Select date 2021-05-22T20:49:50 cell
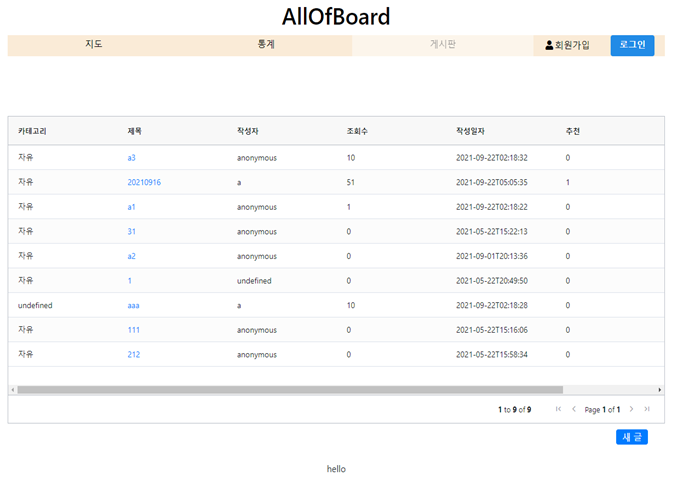 pos(492,281)
